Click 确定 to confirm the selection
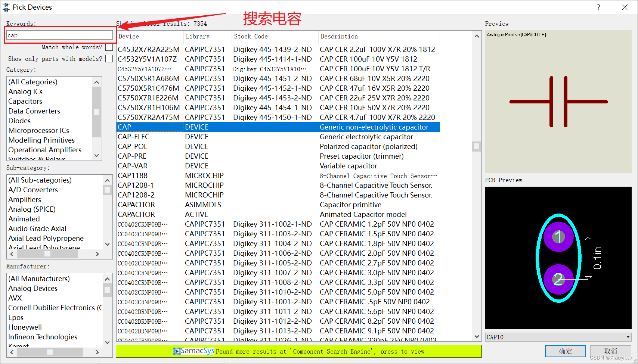 tap(565, 351)
